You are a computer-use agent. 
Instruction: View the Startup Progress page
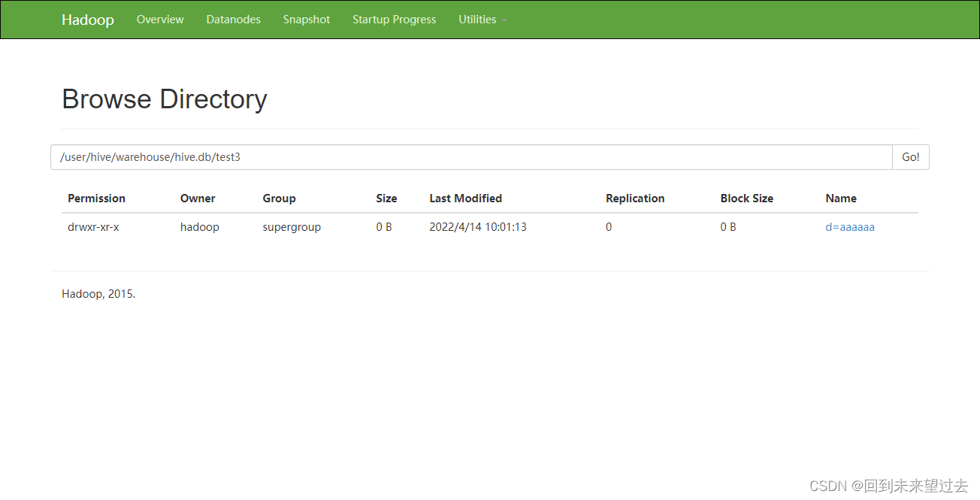point(394,20)
